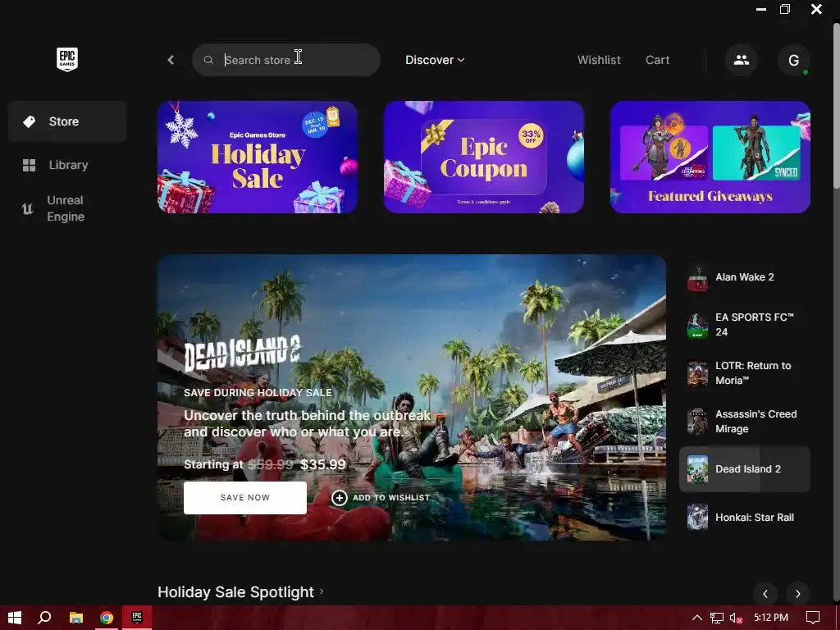Open the Holiday Sale banner
Image resolution: width=840 pixels, height=630 pixels.
[258, 157]
